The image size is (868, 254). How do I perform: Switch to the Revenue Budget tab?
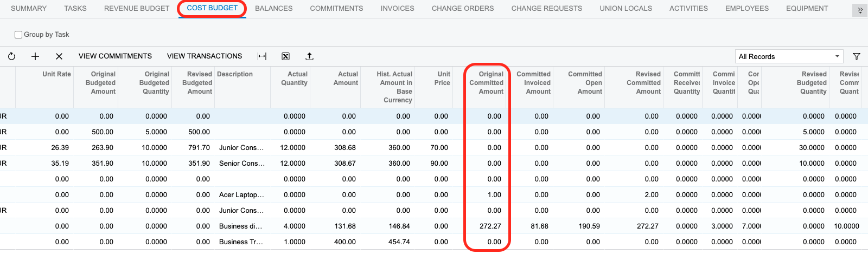pyautogui.click(x=137, y=9)
